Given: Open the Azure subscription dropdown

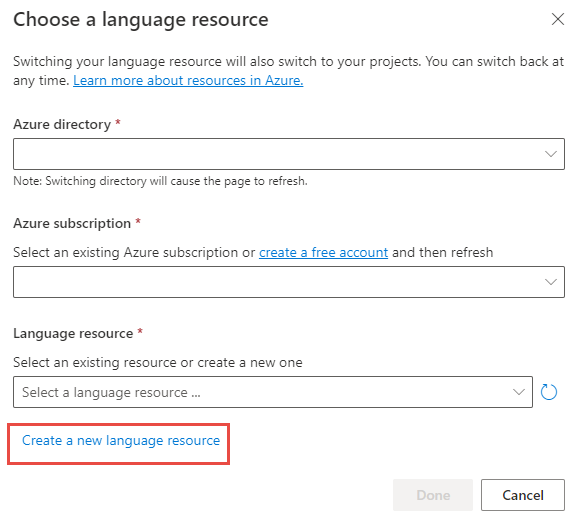Looking at the screenshot, I should click(x=289, y=282).
